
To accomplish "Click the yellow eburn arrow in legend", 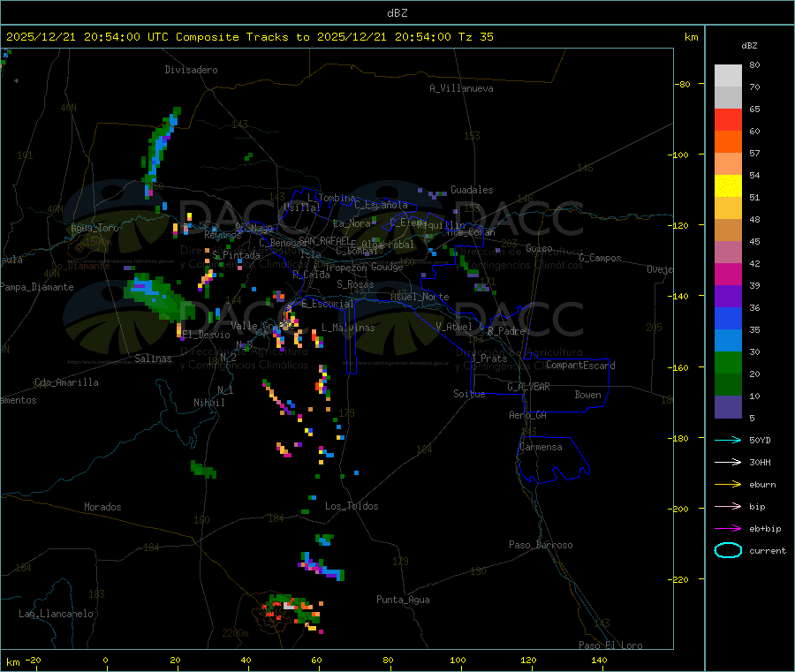I will click(x=728, y=485).
